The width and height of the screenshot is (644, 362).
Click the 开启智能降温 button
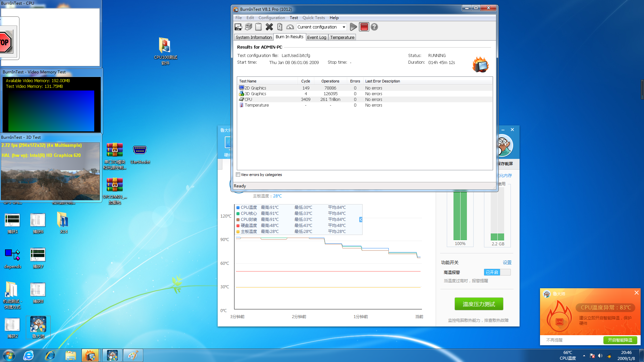tap(620, 340)
